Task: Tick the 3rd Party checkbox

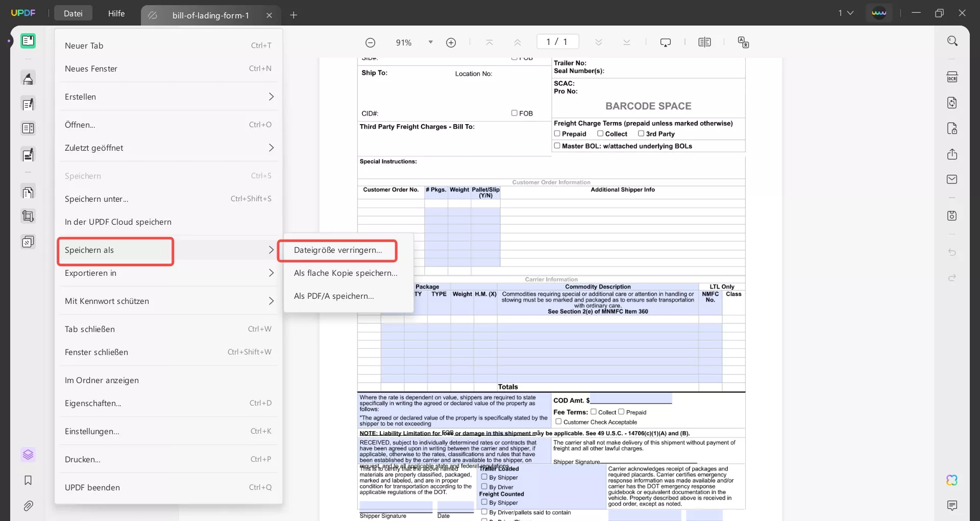Action: [x=641, y=134]
